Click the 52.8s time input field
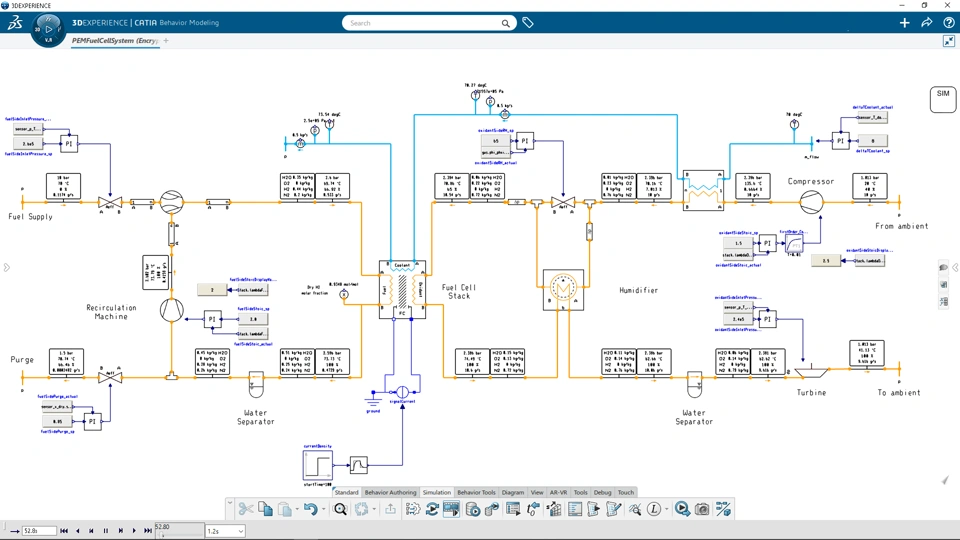 click(39, 531)
